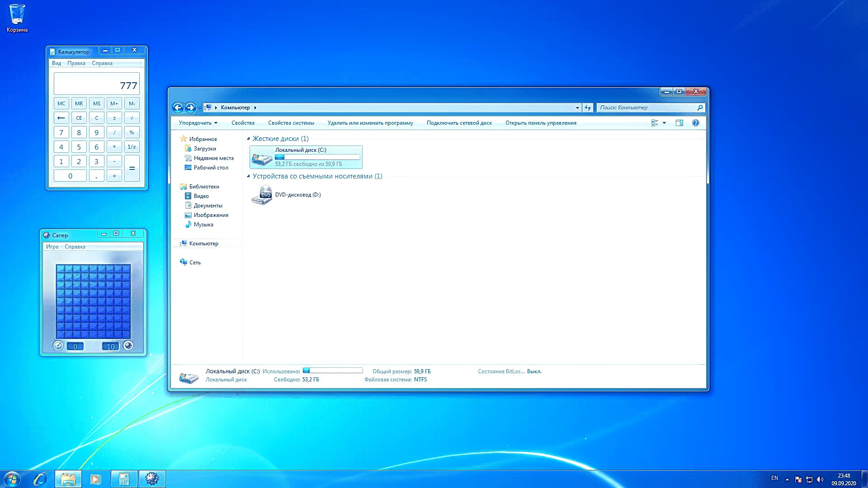The width and height of the screenshot is (868, 488).
Task: Select the DVD-дисковод (D:) drive icon
Action: point(262,195)
